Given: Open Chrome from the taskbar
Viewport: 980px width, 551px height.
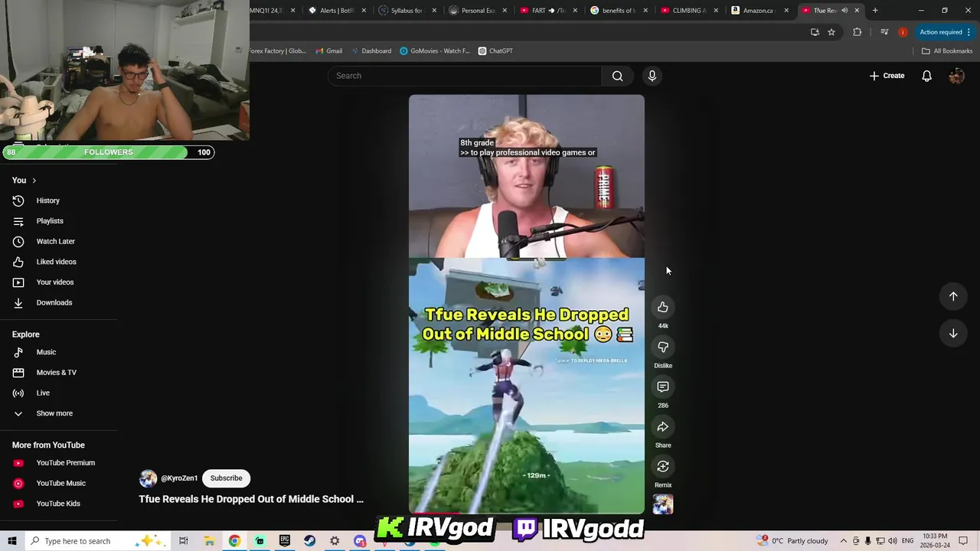Looking at the screenshot, I should point(234,541).
